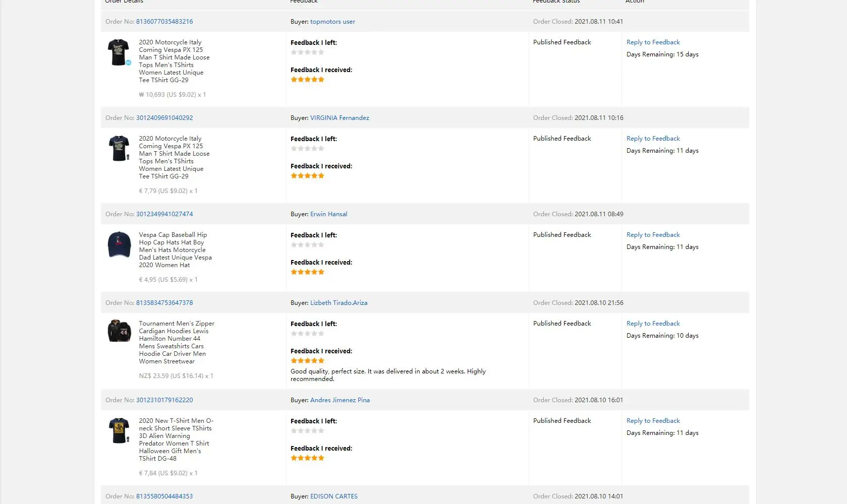Open buyer profile topmotors user
Viewport: 847px width, 504px height.
coord(332,22)
